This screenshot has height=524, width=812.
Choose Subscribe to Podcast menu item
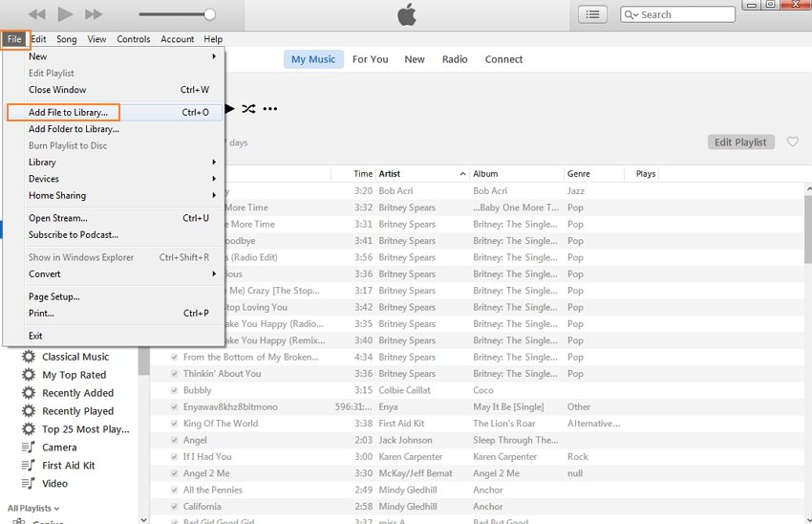115,235
